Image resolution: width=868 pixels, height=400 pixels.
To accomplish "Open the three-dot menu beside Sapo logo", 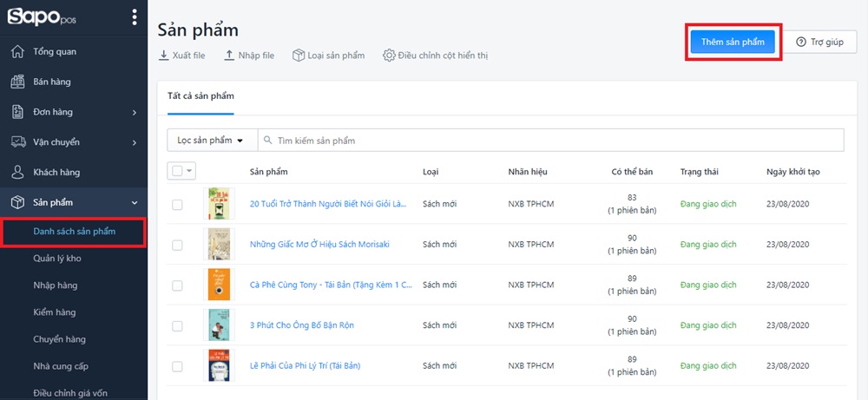I will tap(134, 17).
